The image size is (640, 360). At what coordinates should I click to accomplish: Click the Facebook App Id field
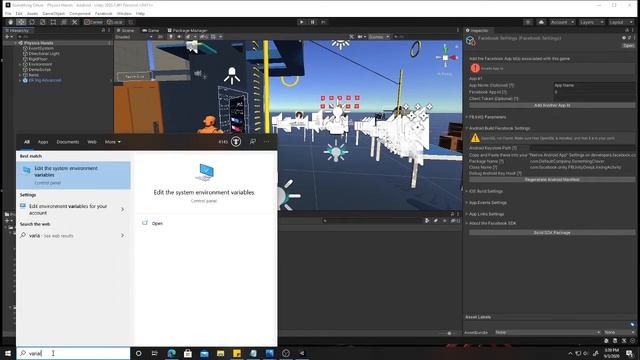tap(594, 92)
